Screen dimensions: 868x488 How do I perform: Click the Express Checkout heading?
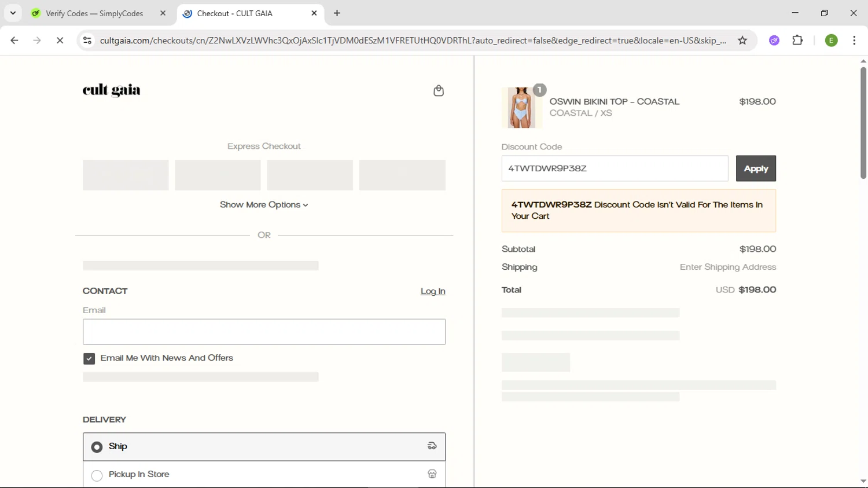coord(264,146)
